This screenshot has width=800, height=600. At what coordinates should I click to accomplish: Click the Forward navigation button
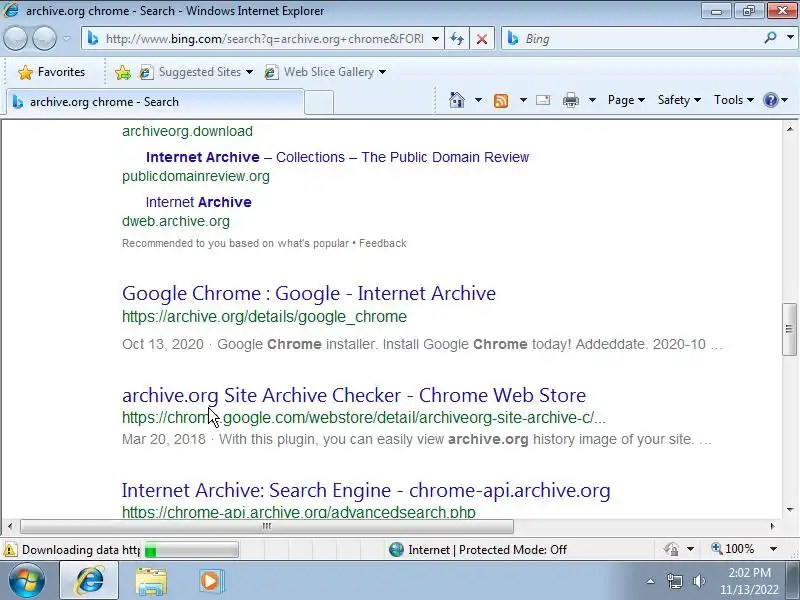coord(44,38)
